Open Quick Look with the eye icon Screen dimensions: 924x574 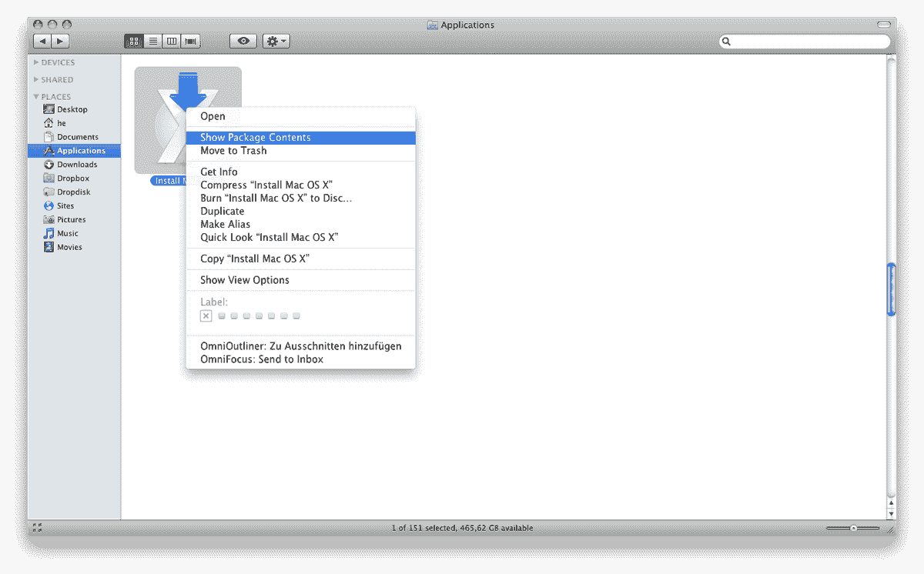[x=243, y=41]
